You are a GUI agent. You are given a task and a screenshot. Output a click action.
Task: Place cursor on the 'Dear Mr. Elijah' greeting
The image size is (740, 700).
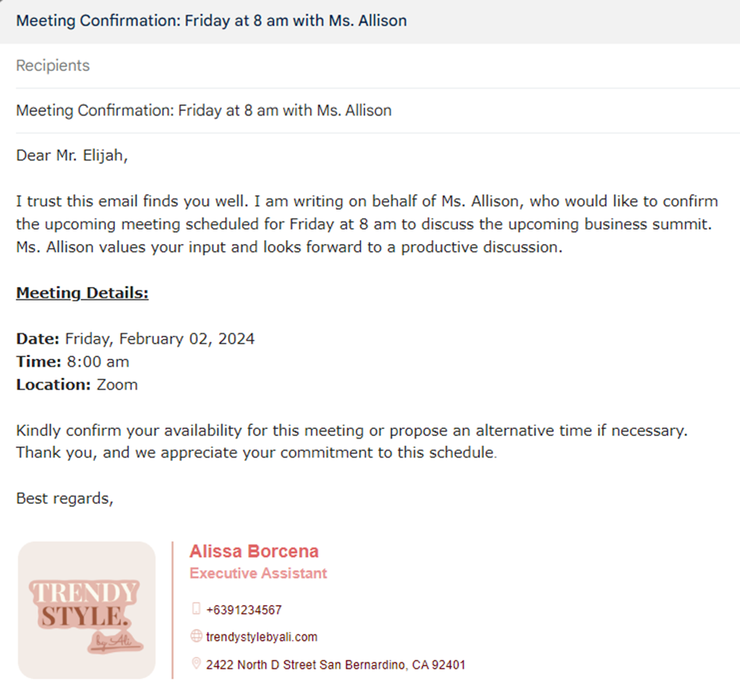click(72, 155)
